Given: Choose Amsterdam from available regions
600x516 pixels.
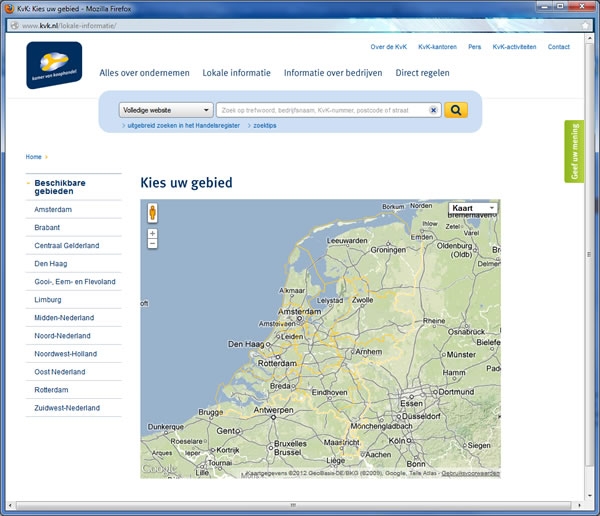Looking at the screenshot, I should pos(53,210).
